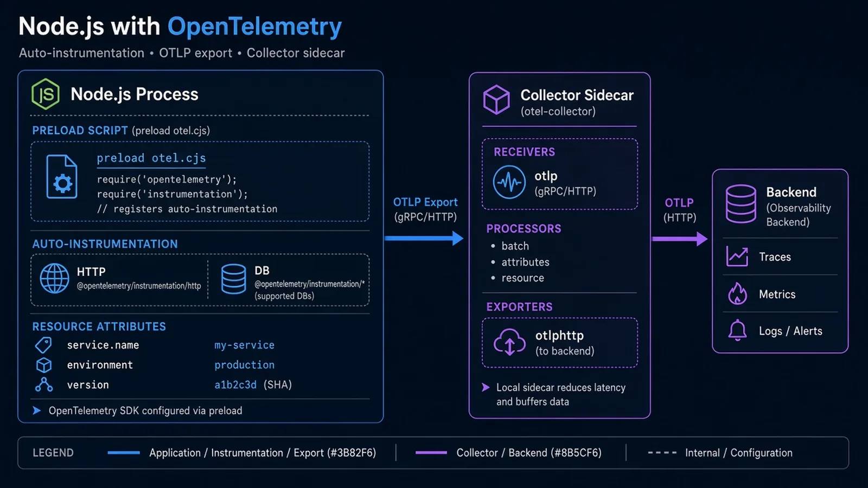
Task: Click the purple legend line swatch
Action: click(x=431, y=453)
